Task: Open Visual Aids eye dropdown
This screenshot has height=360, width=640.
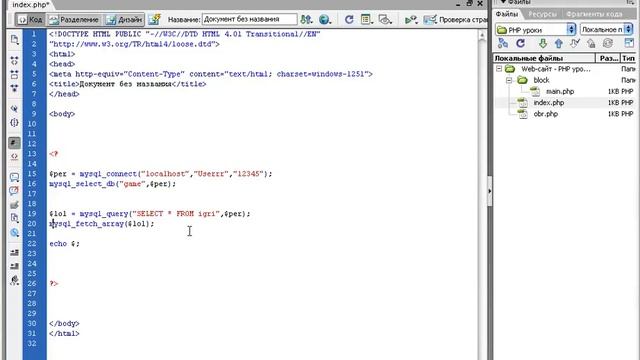Action: tap(385, 19)
